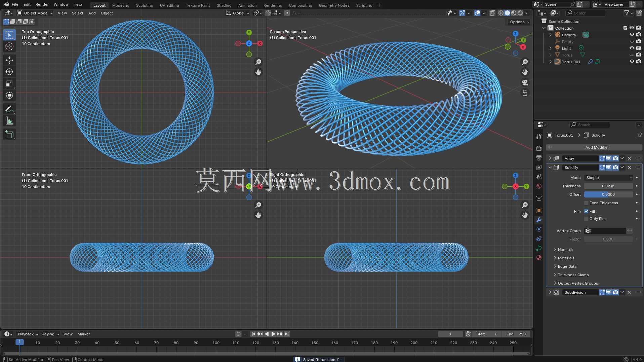Viewport: 644px width, 362px height.
Task: Open the File menu
Action: (15, 4)
